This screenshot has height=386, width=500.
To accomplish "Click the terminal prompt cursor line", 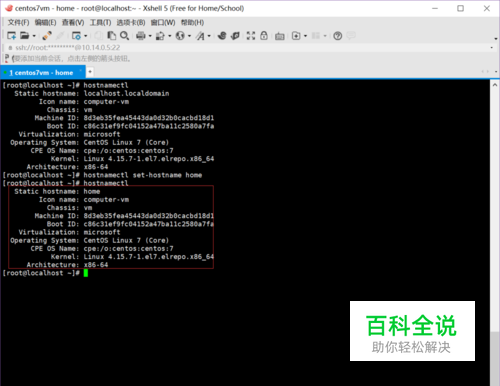I will click(45, 273).
